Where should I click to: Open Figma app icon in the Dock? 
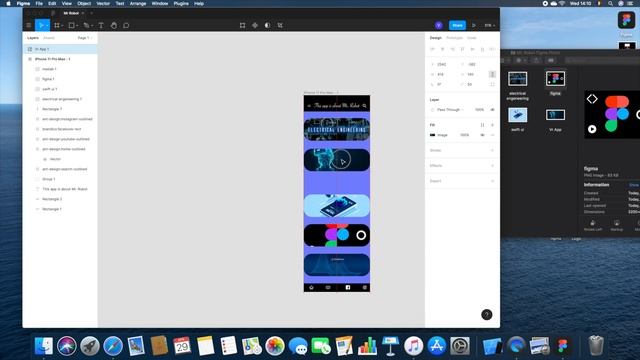563,346
